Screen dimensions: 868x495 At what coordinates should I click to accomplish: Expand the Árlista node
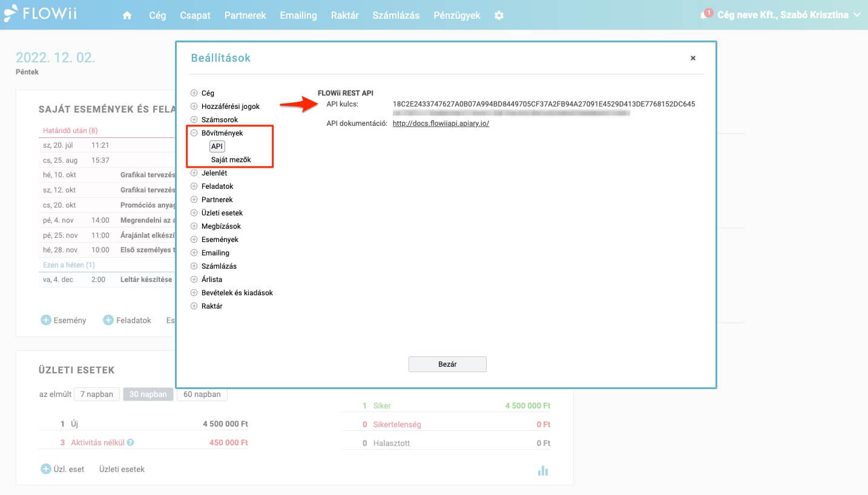(x=194, y=280)
